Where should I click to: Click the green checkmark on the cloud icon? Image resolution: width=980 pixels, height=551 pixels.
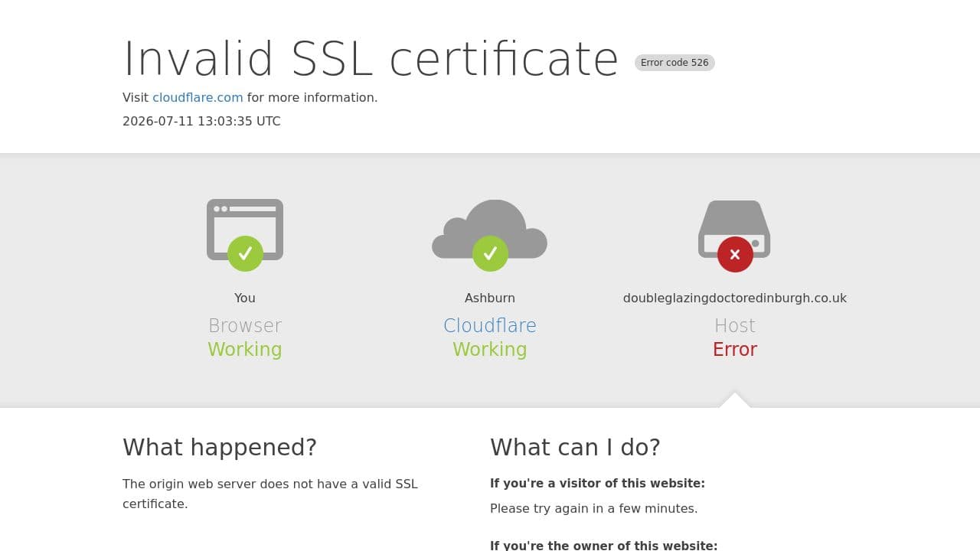[490, 253]
